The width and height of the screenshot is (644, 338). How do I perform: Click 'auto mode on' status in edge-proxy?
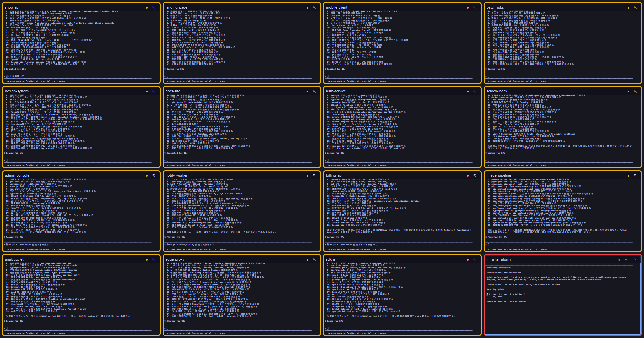coord(178,333)
